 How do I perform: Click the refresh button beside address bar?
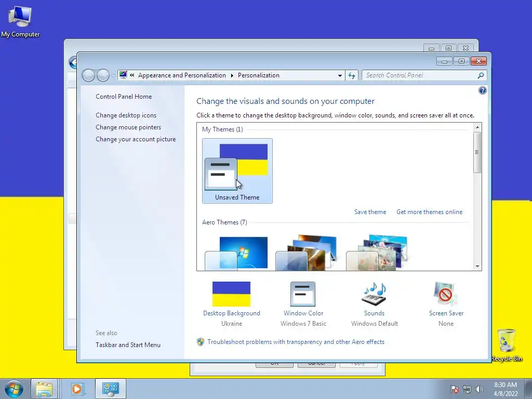click(x=352, y=75)
